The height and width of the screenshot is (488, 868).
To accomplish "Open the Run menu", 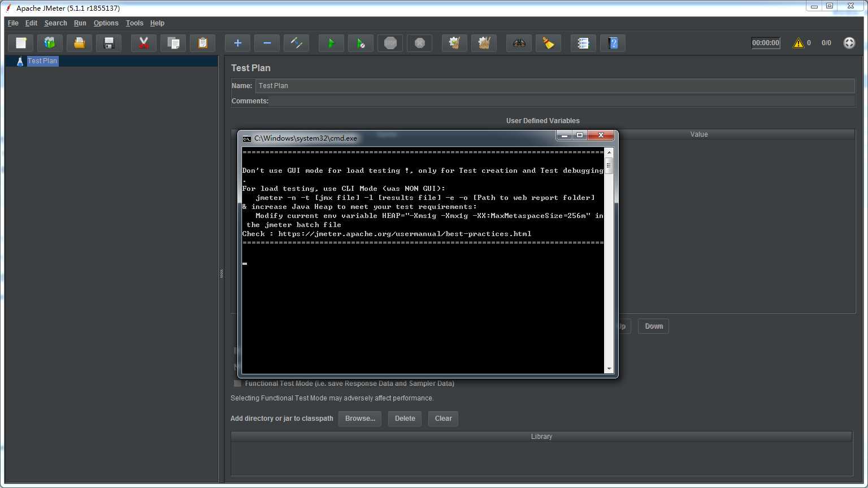I will click(x=80, y=23).
